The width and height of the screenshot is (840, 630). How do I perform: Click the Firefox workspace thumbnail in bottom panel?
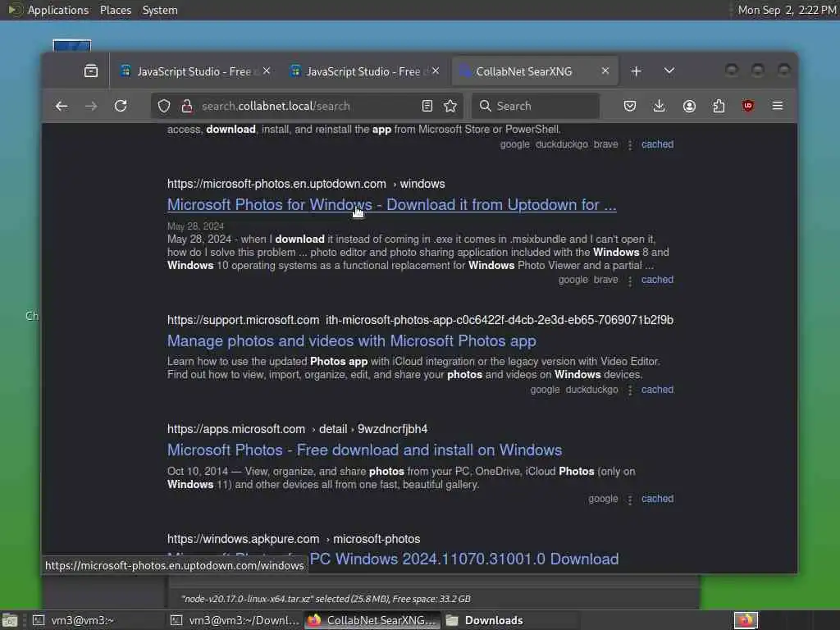(746, 620)
